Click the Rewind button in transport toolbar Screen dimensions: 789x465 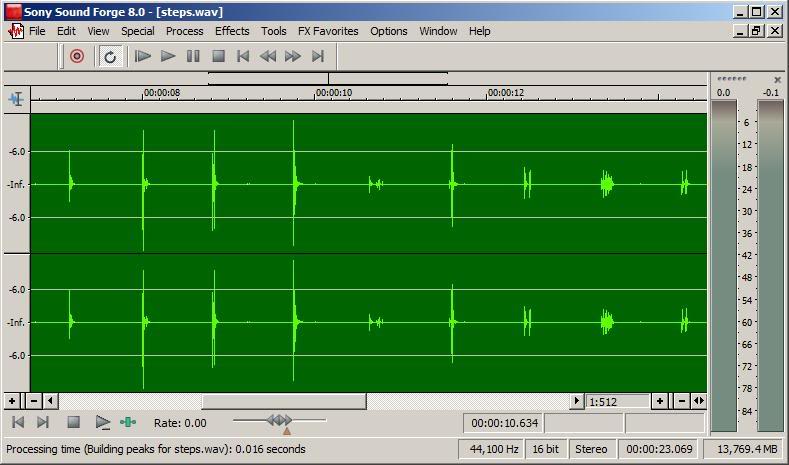point(268,57)
